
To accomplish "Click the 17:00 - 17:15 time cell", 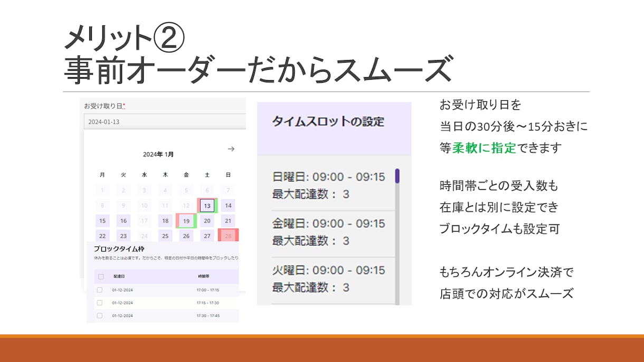I will [x=209, y=290].
